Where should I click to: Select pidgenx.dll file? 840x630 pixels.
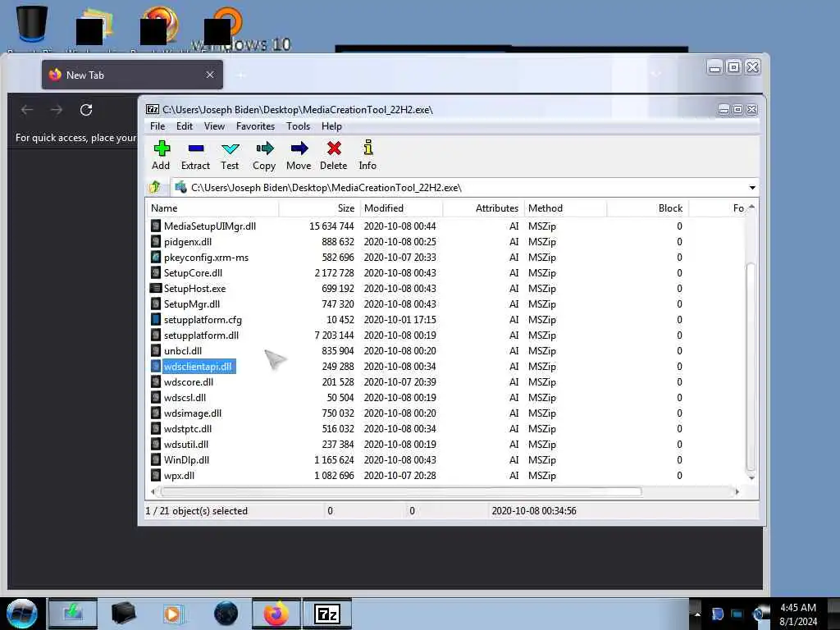[188, 242]
